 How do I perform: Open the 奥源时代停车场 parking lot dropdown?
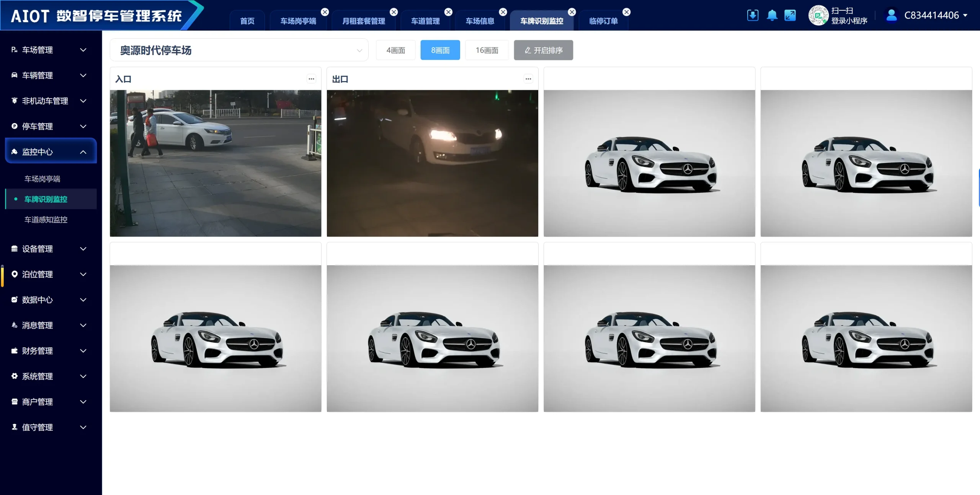pyautogui.click(x=239, y=50)
